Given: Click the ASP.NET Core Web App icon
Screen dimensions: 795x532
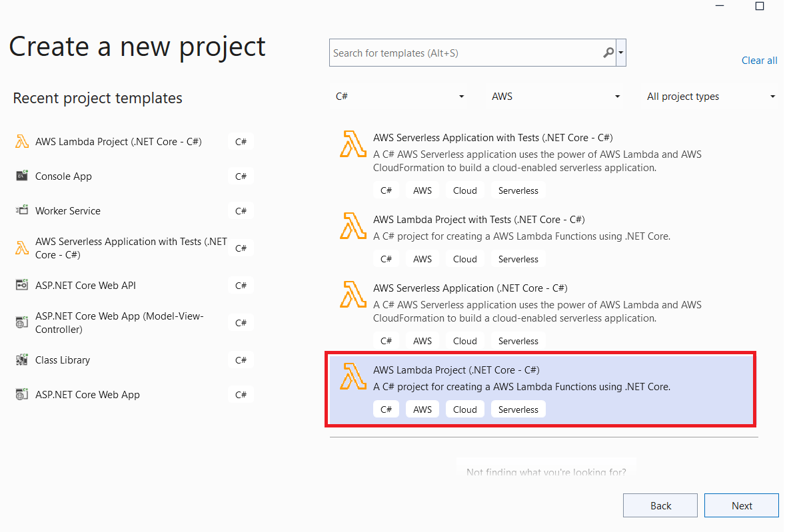Looking at the screenshot, I should [21, 394].
